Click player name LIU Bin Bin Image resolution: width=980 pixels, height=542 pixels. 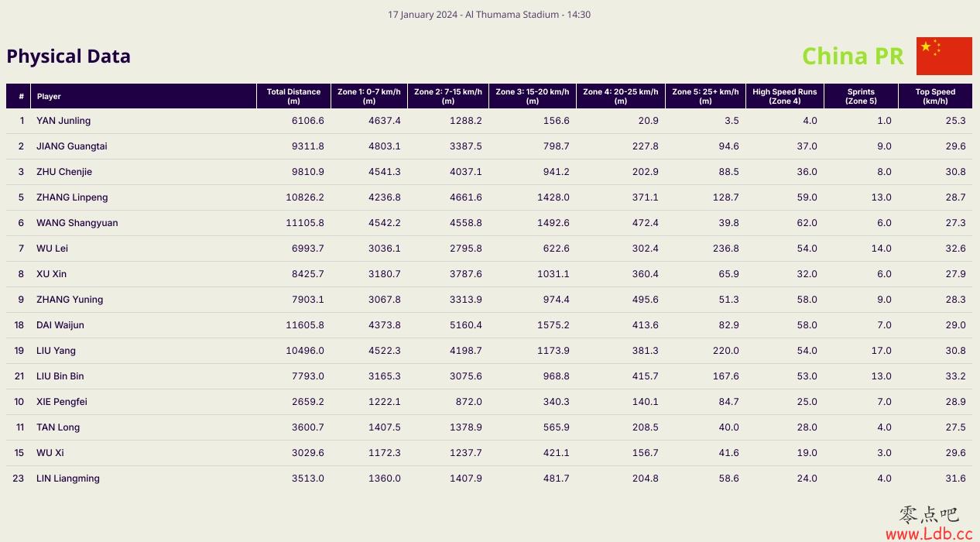(x=60, y=376)
